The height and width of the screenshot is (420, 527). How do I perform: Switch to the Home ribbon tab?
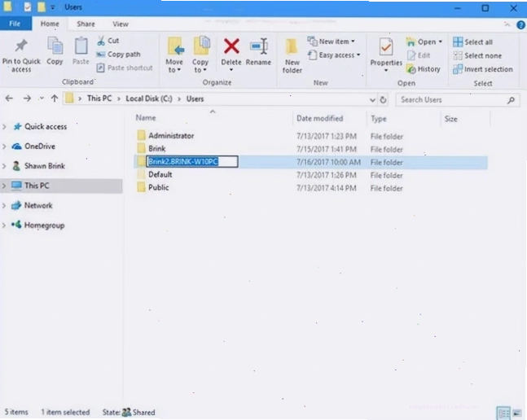(x=50, y=24)
